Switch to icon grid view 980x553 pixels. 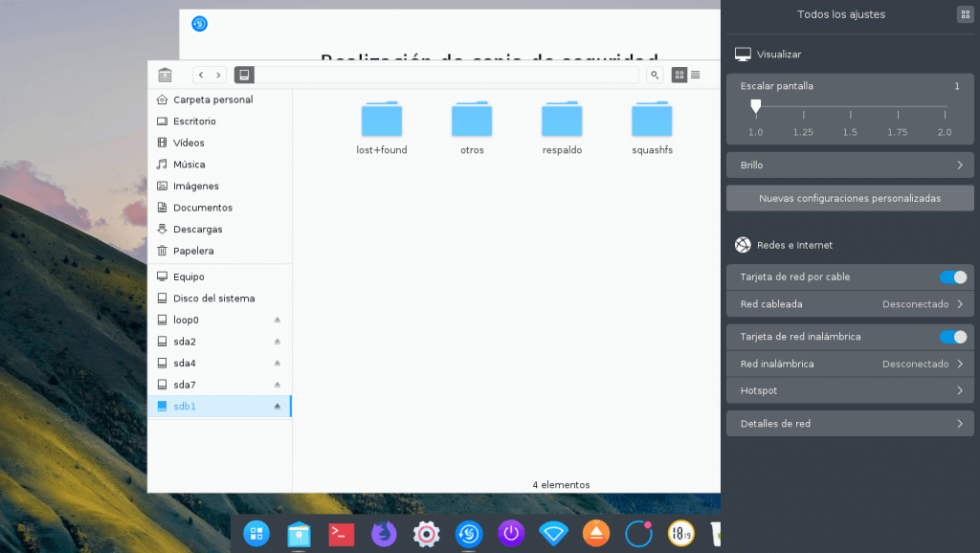tap(679, 75)
